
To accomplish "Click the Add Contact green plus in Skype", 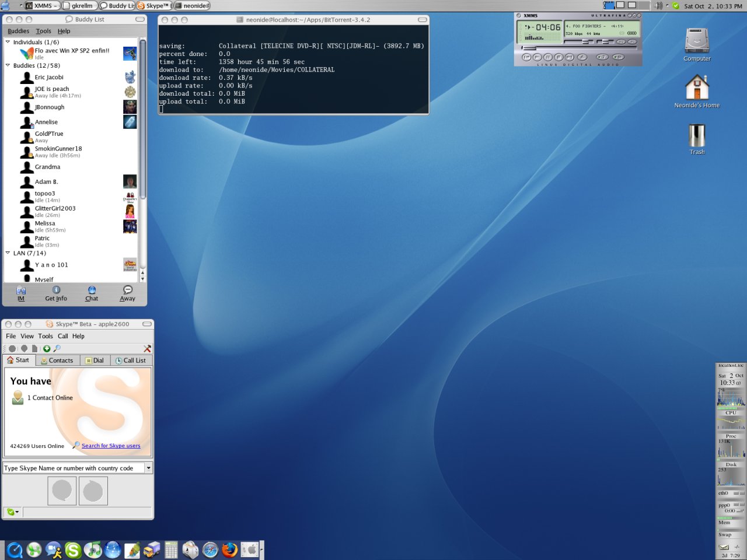I will [x=47, y=348].
